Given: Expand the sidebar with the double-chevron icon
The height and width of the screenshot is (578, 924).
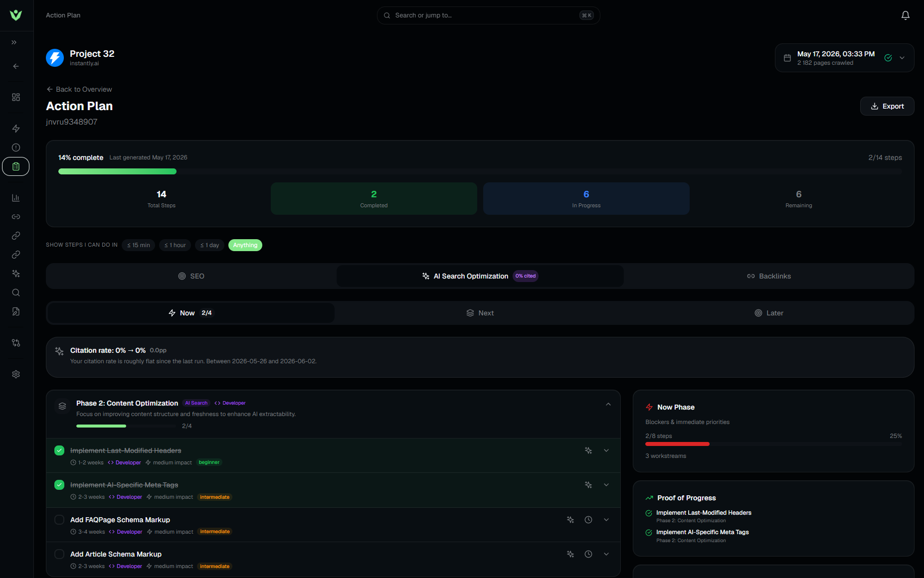Looking at the screenshot, I should 14,42.
